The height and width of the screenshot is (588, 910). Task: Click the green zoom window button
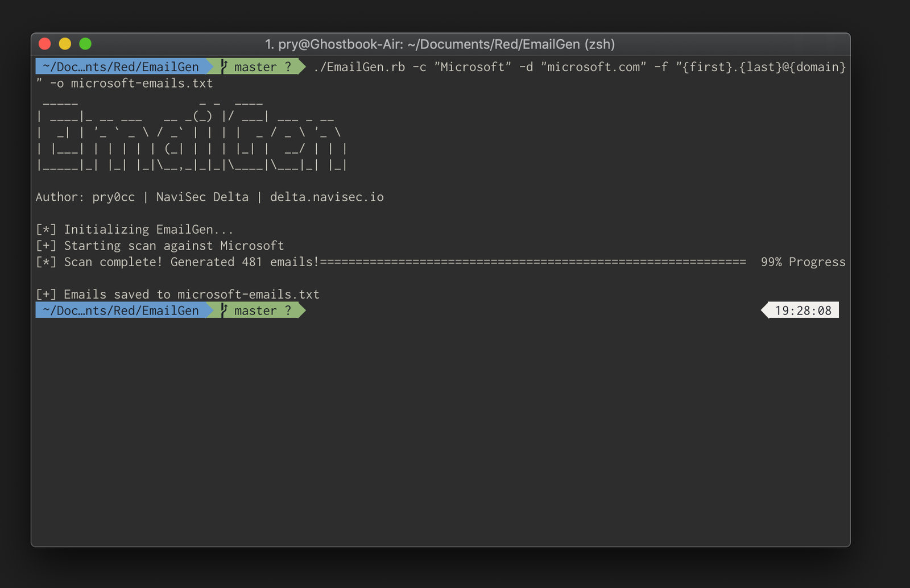pyautogui.click(x=85, y=44)
